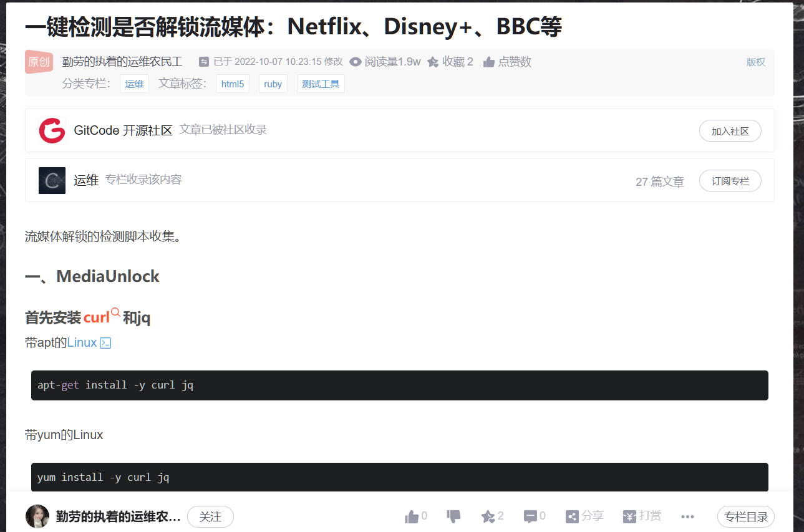804x532 pixels.
Task: Select the 测试工具 article tag
Action: 321,84
